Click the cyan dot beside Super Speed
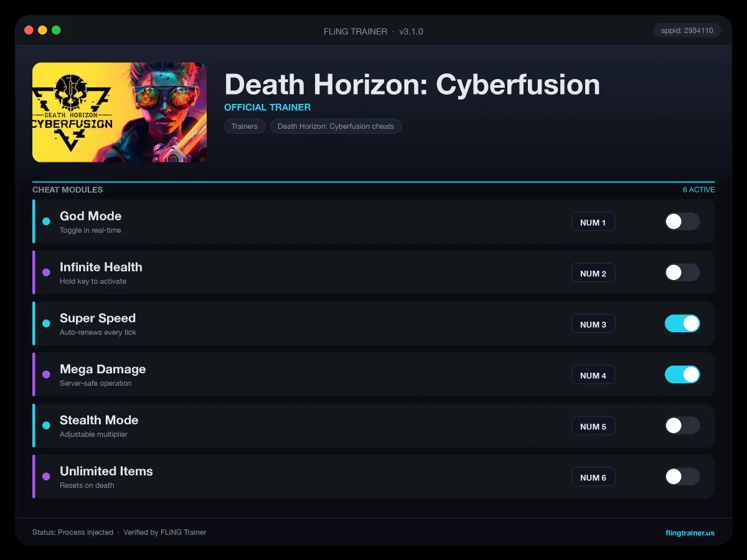The height and width of the screenshot is (560, 747). (x=46, y=324)
